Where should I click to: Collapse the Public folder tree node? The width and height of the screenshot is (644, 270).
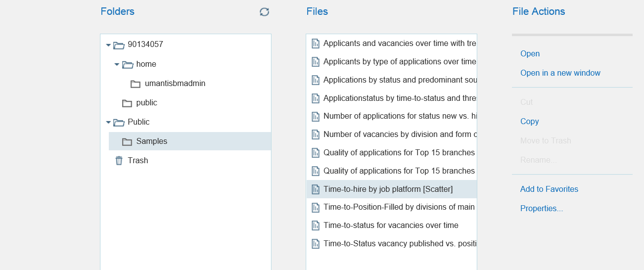click(108, 122)
